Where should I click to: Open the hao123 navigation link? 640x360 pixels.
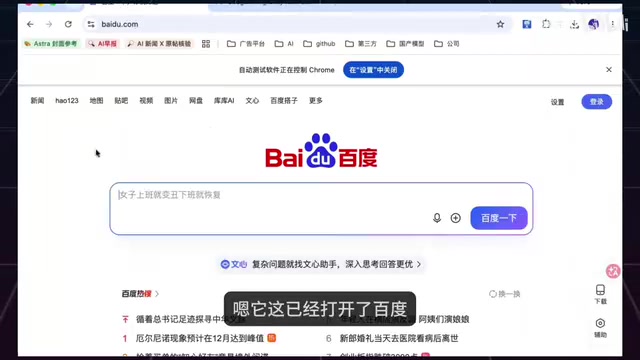tap(67, 101)
